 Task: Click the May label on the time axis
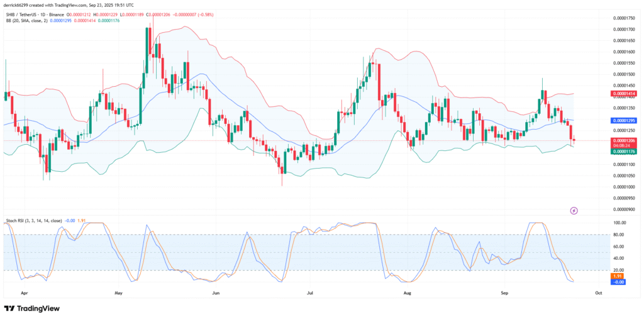tap(119, 293)
